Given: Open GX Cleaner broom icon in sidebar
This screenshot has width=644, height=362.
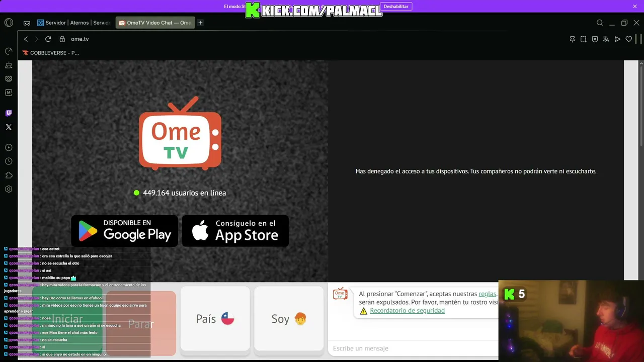Looking at the screenshot, I should tap(9, 65).
